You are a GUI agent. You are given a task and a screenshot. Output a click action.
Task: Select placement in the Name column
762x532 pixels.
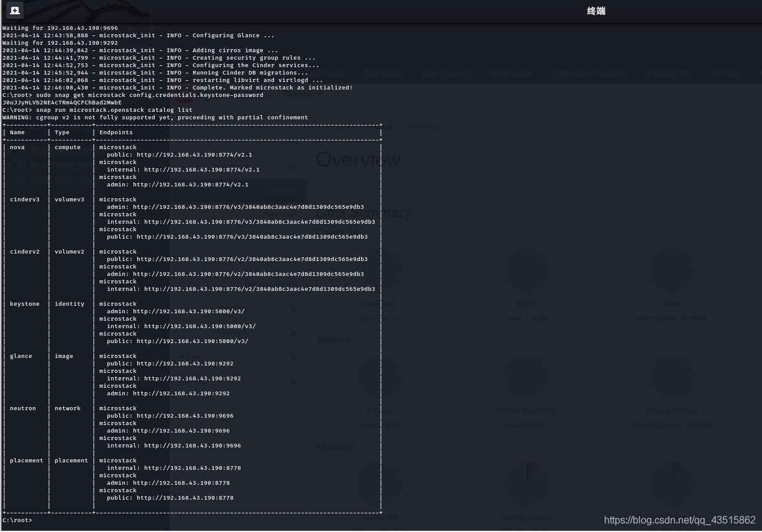click(x=27, y=461)
